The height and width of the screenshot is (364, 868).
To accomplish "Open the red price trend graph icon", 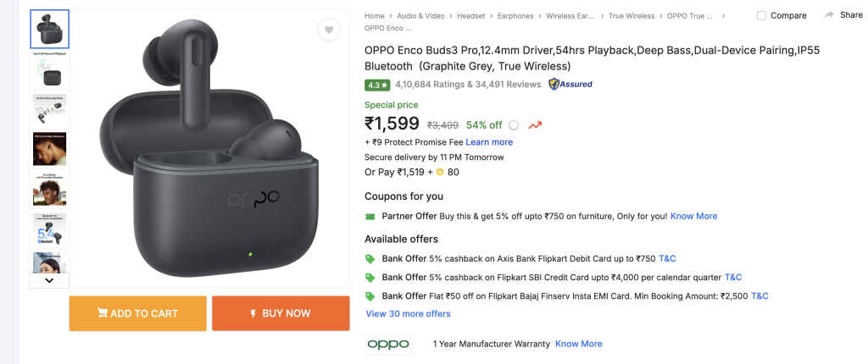I will coord(535,125).
